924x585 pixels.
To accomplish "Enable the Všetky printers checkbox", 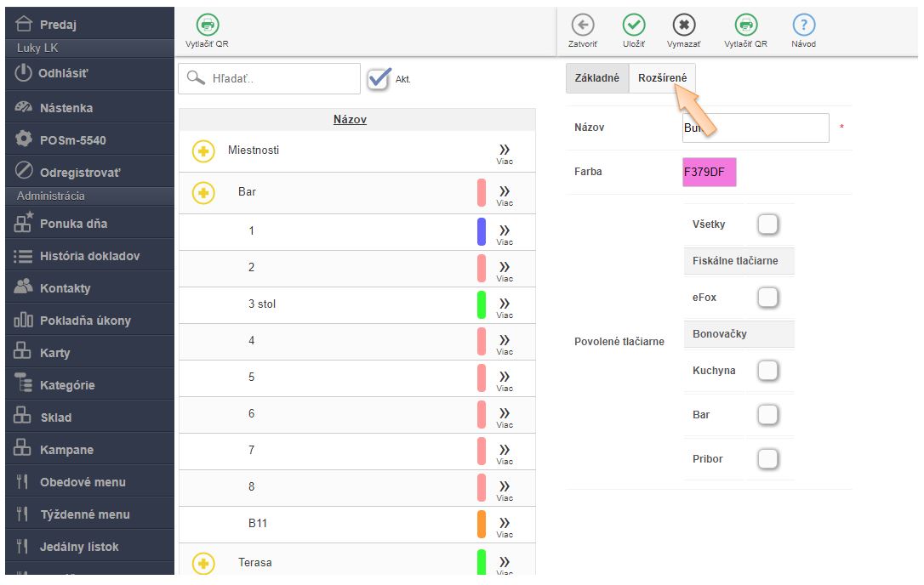I will tap(767, 224).
